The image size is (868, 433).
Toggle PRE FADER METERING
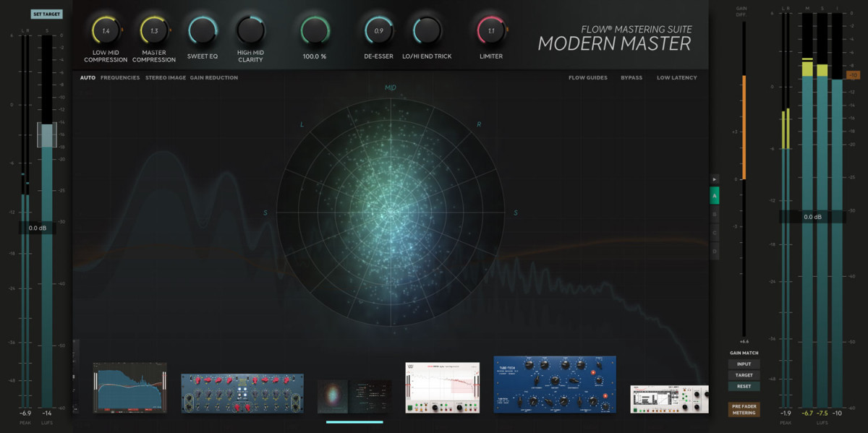pos(744,410)
